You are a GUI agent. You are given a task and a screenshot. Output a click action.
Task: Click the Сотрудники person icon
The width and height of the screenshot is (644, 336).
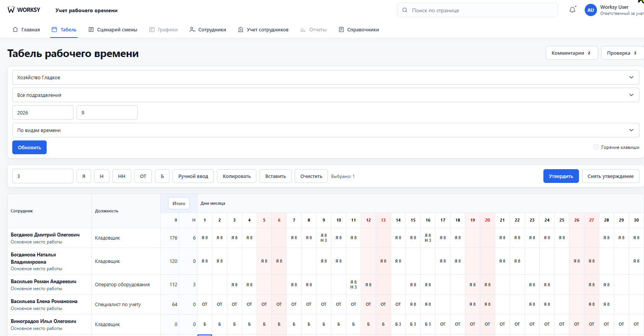click(192, 29)
